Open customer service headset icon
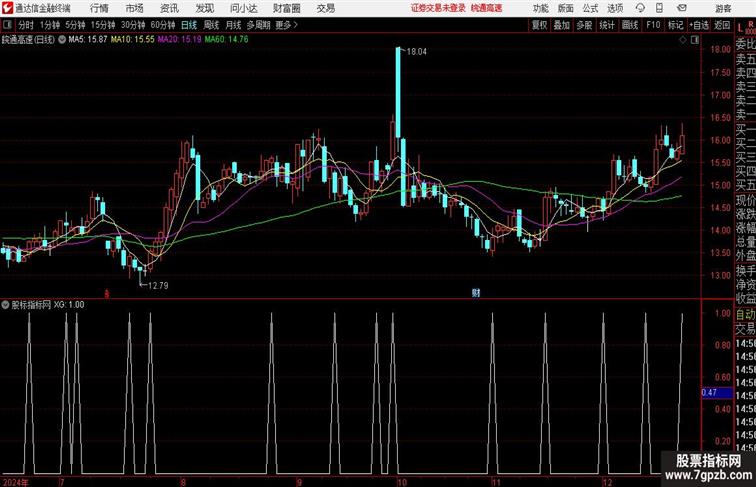 640,8
